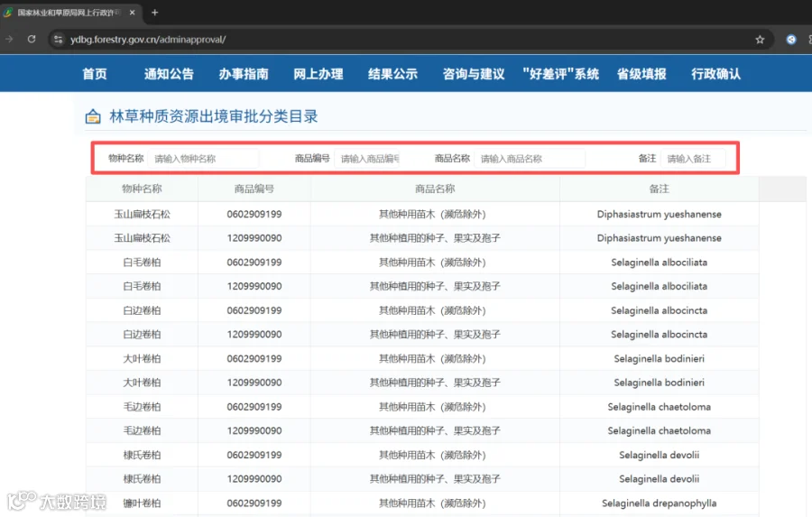The width and height of the screenshot is (812, 517).
Task: Open 网上办理 menu item
Action: pos(318,74)
